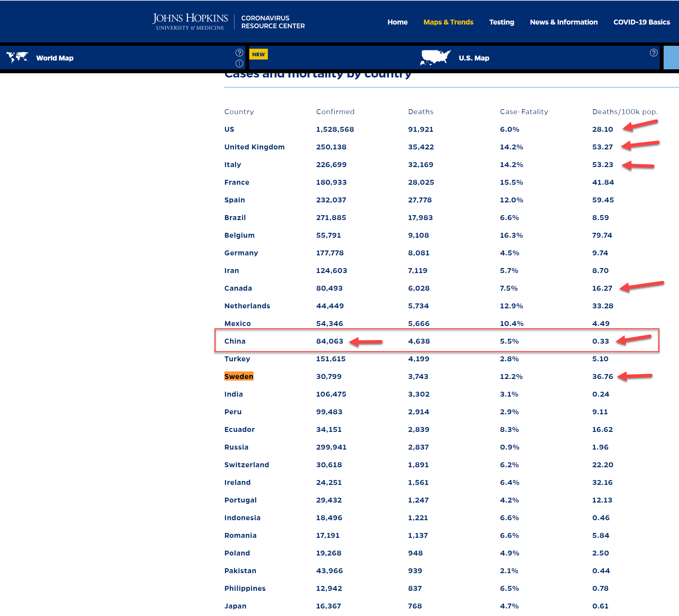The width and height of the screenshot is (679, 616).
Task: Switch to the U.S. Map tab
Action: pos(474,58)
